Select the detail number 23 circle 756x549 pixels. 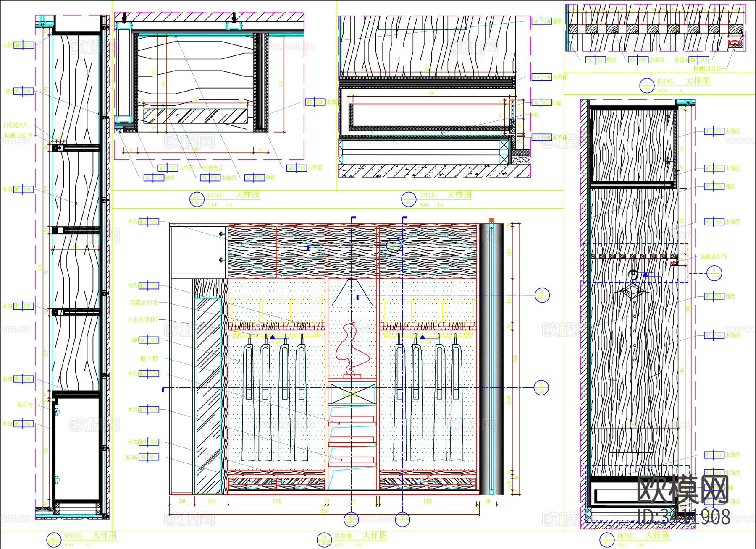53,540
